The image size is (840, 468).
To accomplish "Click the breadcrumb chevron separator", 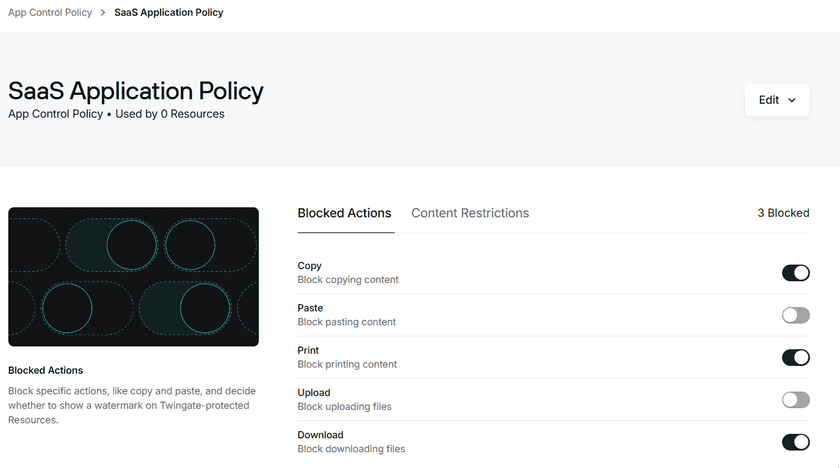I will (103, 13).
